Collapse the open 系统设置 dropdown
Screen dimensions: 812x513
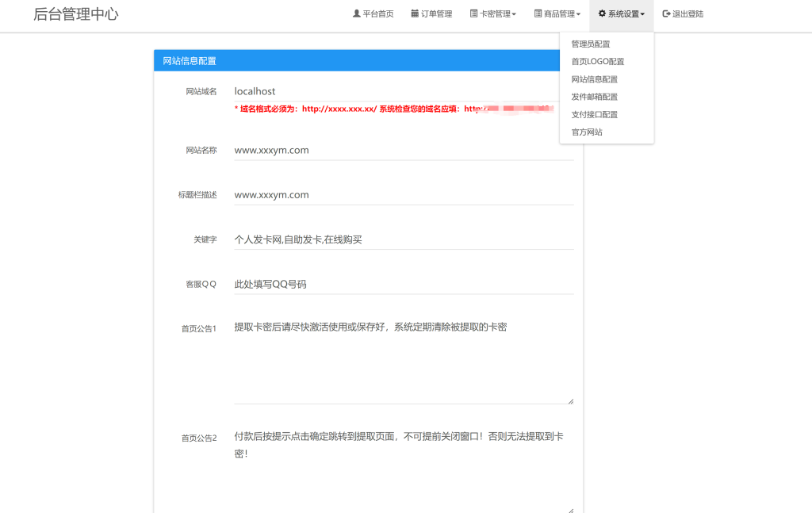[620, 13]
